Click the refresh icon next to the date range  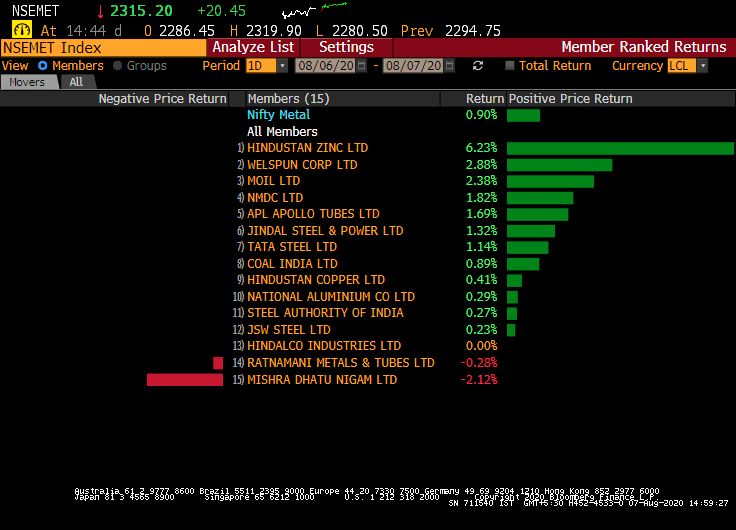(x=478, y=66)
